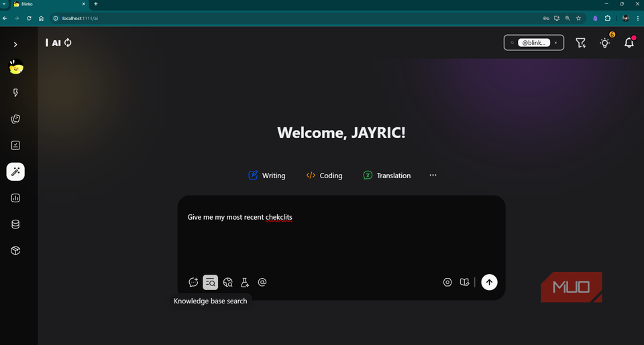Click the flask experimental tools icon
The width and height of the screenshot is (644, 345).
pyautogui.click(x=245, y=283)
